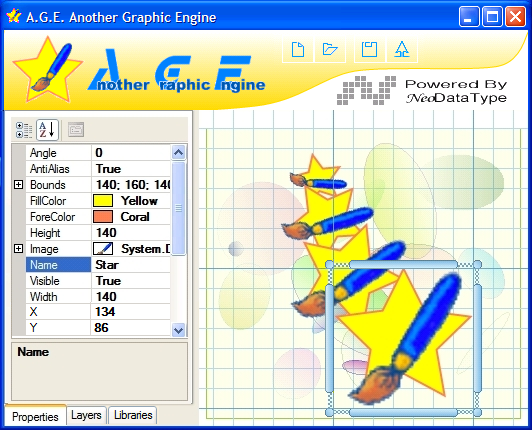Select the Angle property label
This screenshot has width=532, height=430.
[x=58, y=153]
